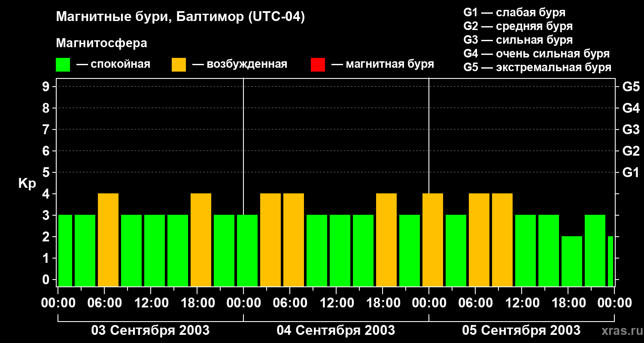
Task: Select the 'G3 — сильная буря' legend entry
Action: (x=518, y=40)
